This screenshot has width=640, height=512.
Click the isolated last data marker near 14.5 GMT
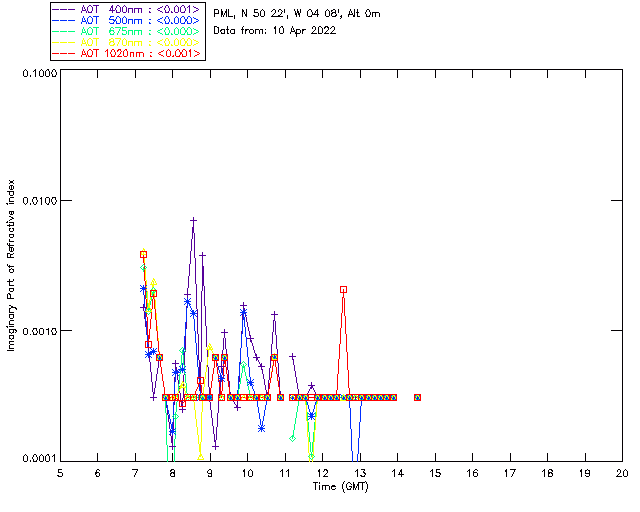[417, 397]
